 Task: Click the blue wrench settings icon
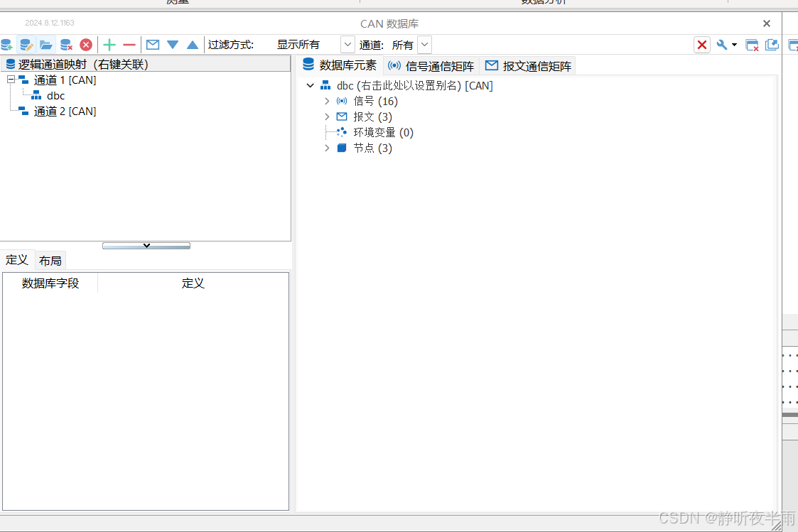(722, 45)
